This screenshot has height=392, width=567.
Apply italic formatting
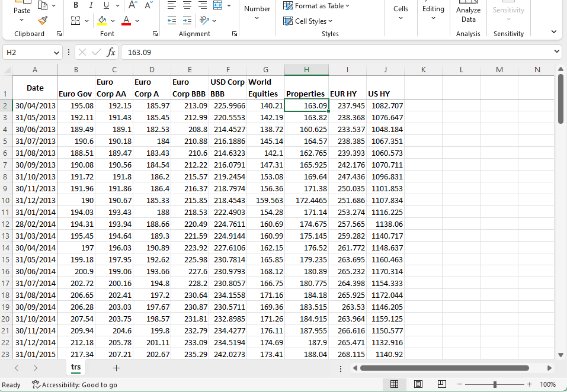89,5
